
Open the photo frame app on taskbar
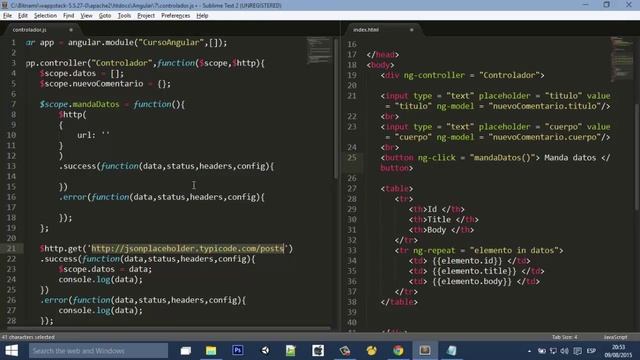tap(345, 351)
